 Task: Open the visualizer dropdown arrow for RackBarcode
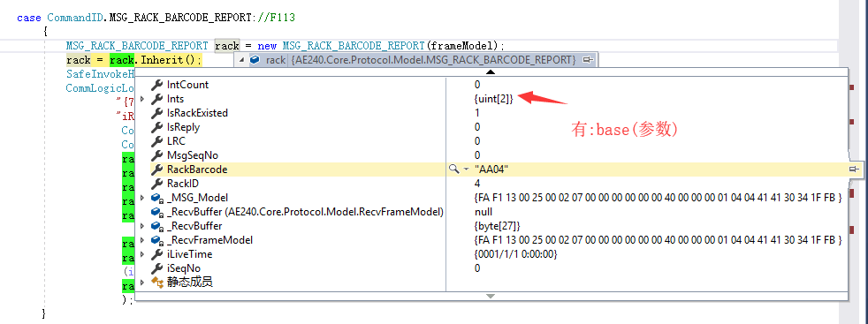(466, 170)
